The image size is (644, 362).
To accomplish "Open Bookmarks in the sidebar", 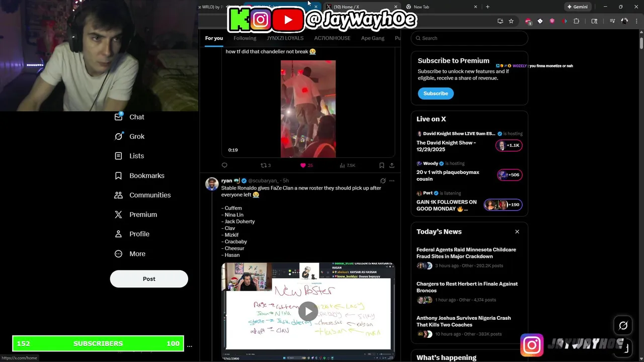I will pyautogui.click(x=139, y=175).
